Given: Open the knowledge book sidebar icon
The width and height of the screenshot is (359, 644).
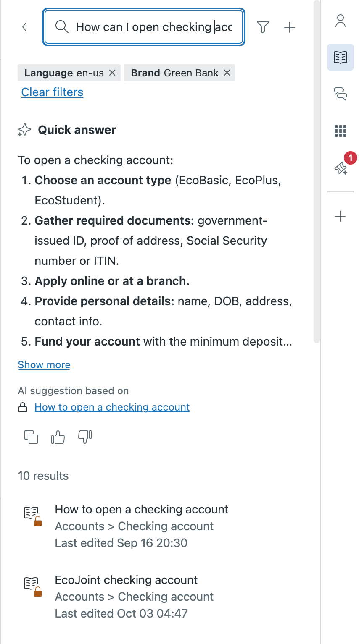Looking at the screenshot, I should (340, 57).
